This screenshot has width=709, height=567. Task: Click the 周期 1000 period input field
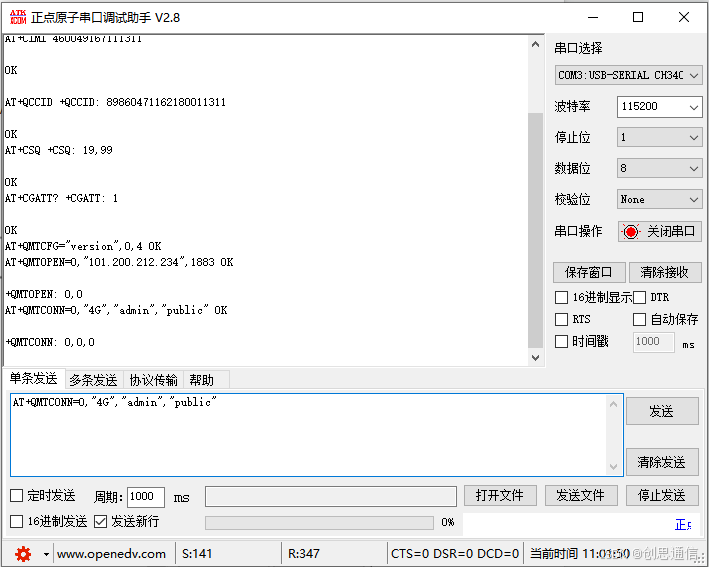point(146,497)
